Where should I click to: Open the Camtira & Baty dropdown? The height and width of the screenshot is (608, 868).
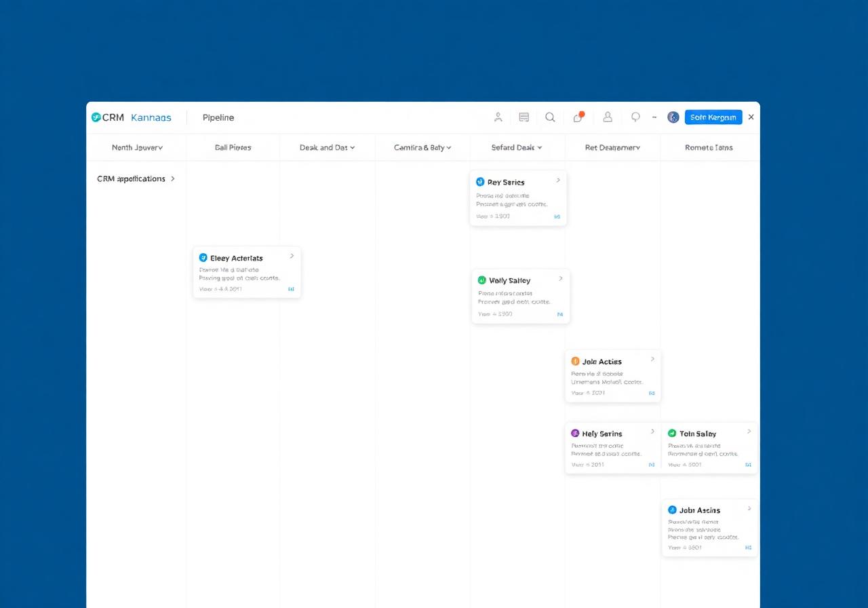[422, 147]
